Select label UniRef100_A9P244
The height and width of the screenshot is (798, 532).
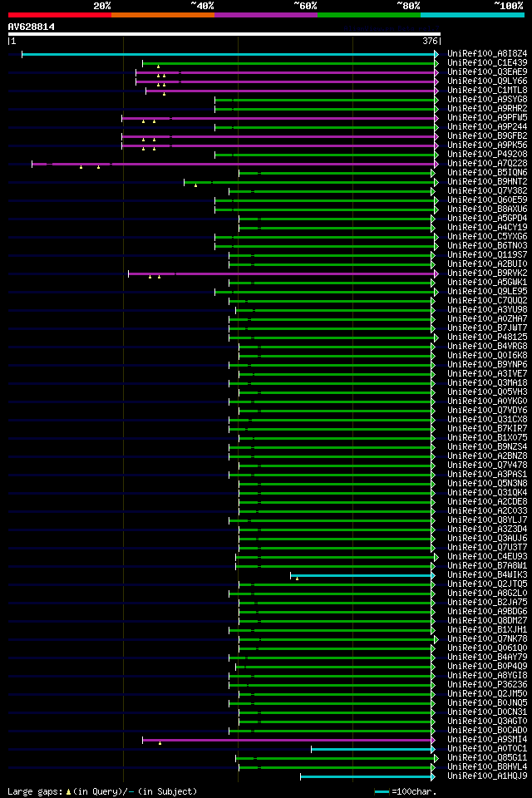coord(487,126)
